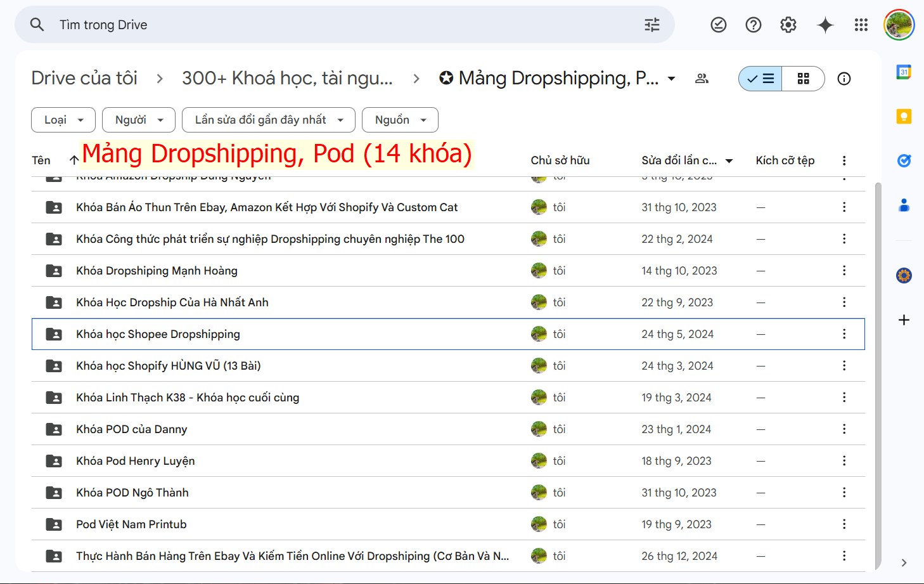Open Google Tasks side panel icon
This screenshot has height=584, width=924.
[904, 160]
